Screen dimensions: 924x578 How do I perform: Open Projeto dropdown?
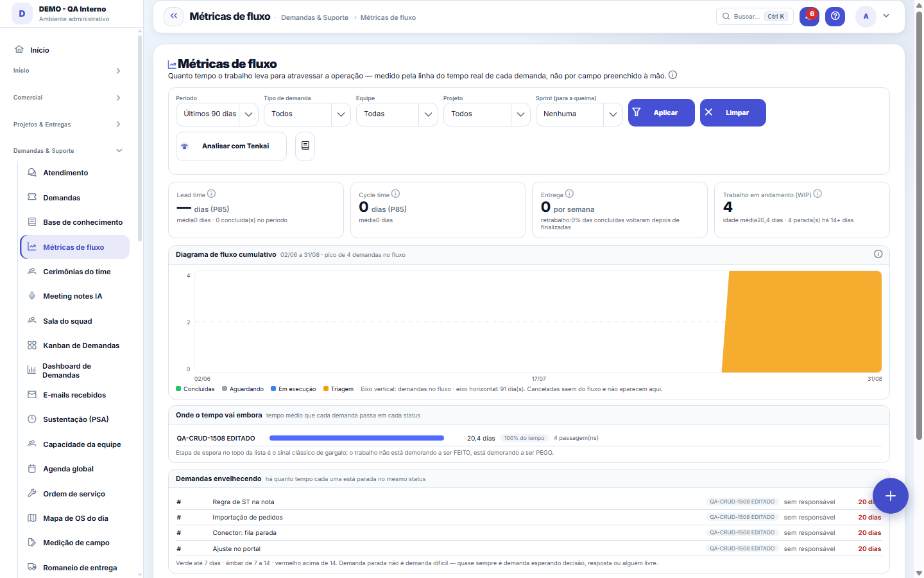click(x=486, y=114)
